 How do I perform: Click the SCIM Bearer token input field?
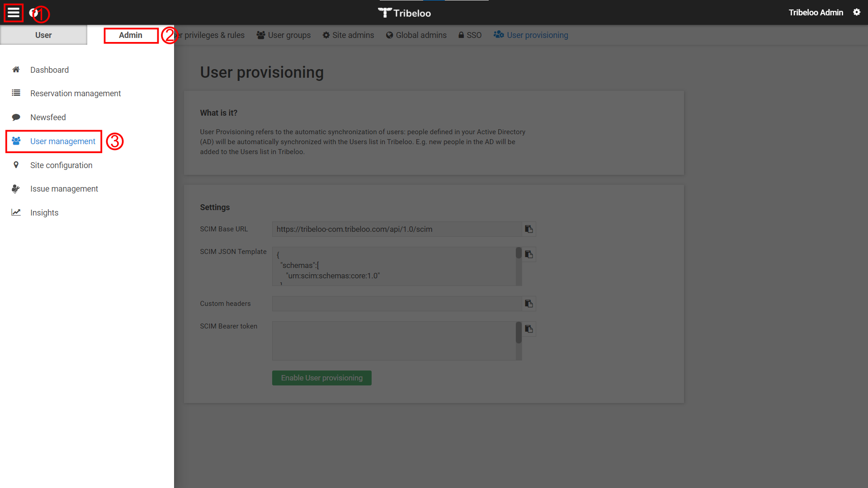(396, 340)
